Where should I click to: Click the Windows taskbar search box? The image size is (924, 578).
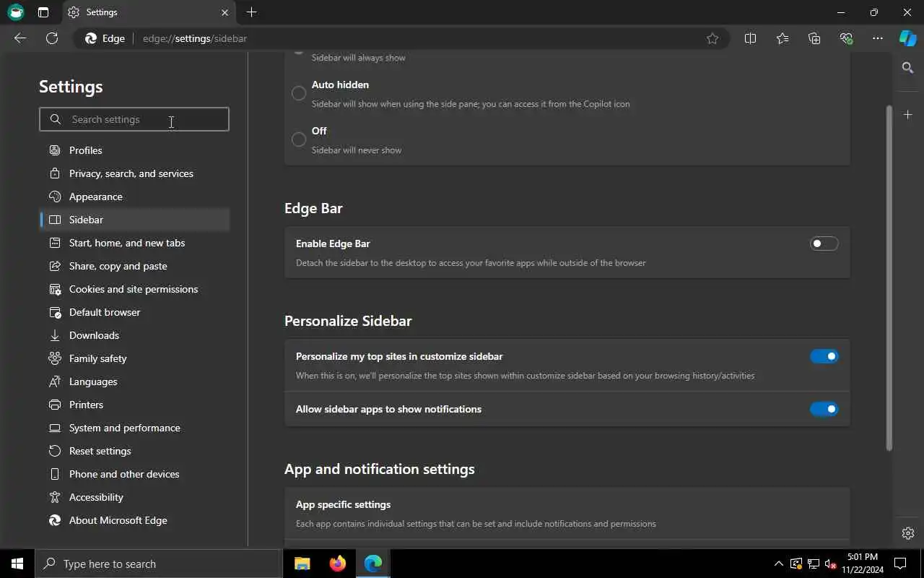point(159,564)
